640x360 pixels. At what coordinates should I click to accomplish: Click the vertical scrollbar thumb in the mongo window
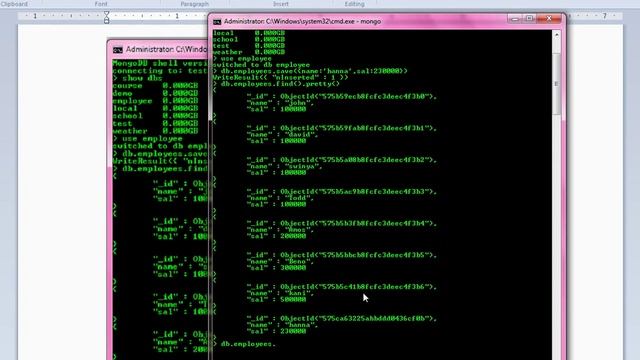[x=556, y=84]
